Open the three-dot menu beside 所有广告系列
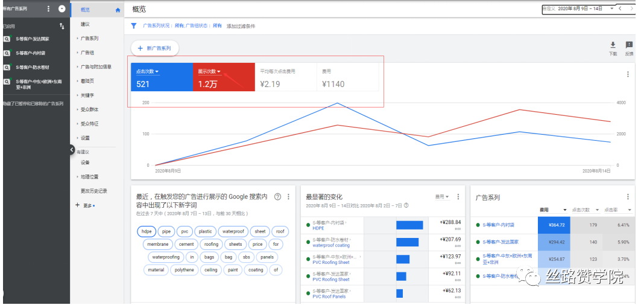Image resolution: width=644 pixels, height=305 pixels. tap(48, 8)
